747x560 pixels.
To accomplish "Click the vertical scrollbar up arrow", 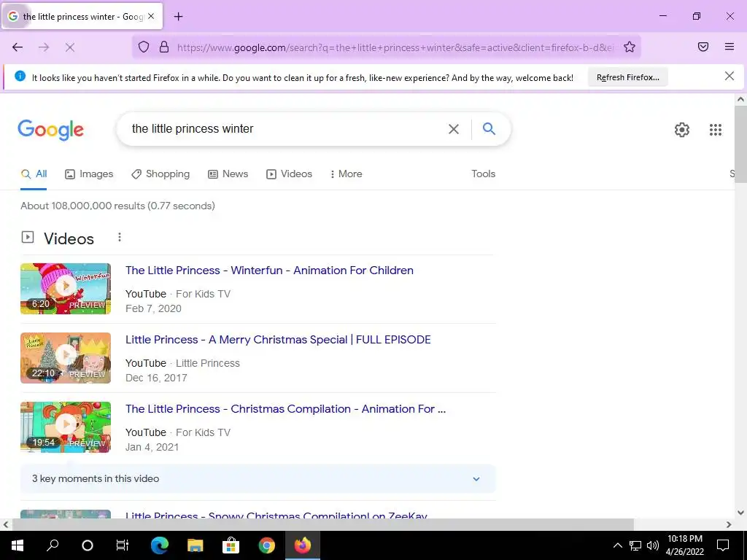I will tap(740, 99).
